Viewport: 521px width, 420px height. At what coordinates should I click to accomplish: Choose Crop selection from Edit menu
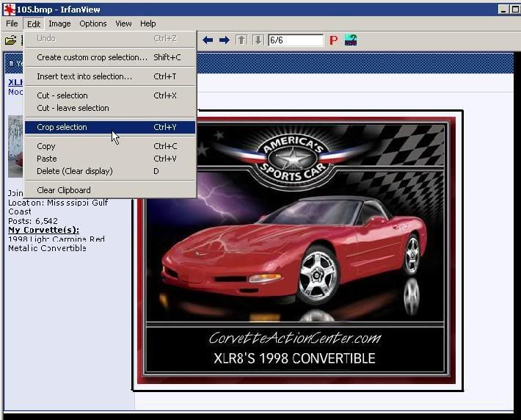(x=110, y=127)
